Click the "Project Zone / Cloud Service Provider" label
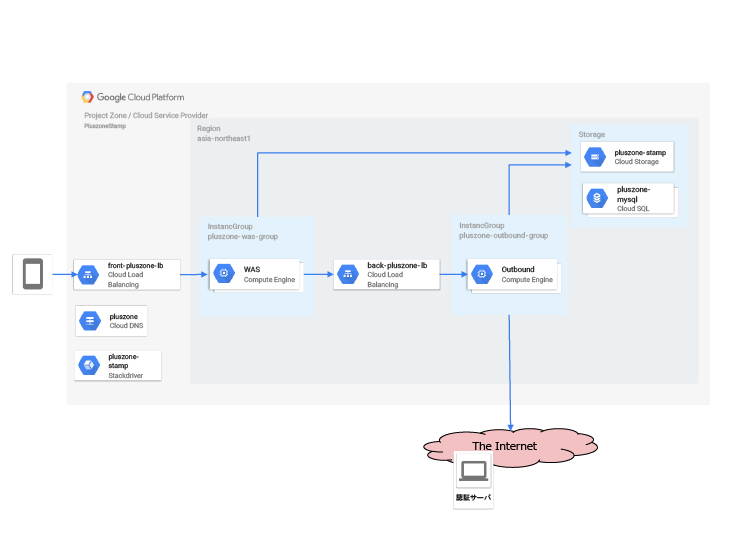Screen dimensions: 730x539 [x=146, y=116]
